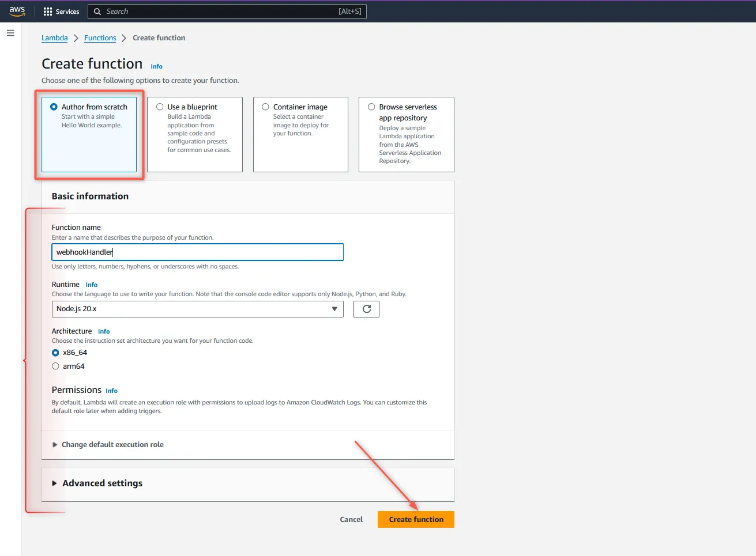Click the 'Create function' breadcrumb text

pos(159,38)
